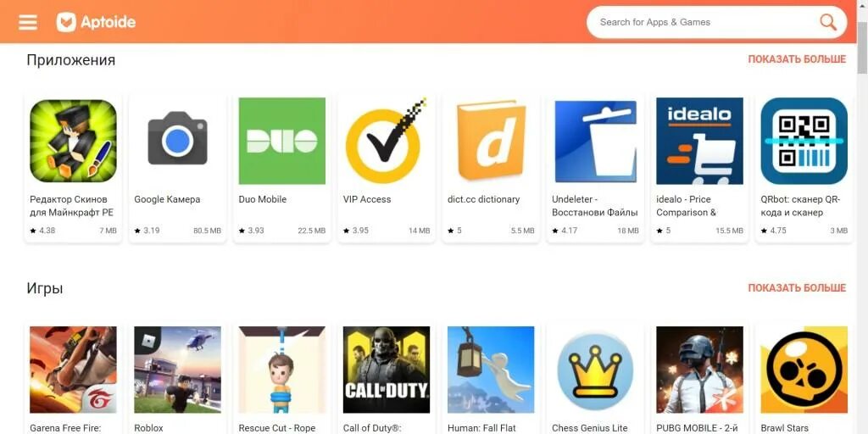Open the Undeleter trash bin icon

(x=595, y=141)
